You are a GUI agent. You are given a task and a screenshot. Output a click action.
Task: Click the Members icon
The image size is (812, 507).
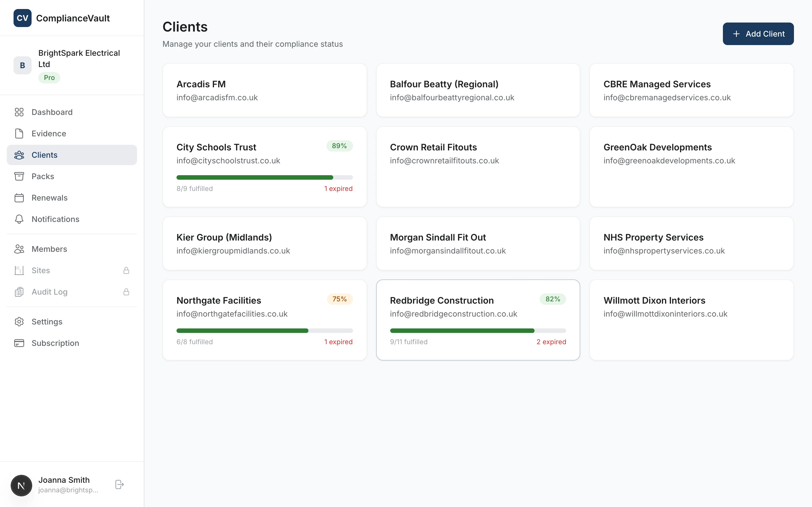coord(19,249)
